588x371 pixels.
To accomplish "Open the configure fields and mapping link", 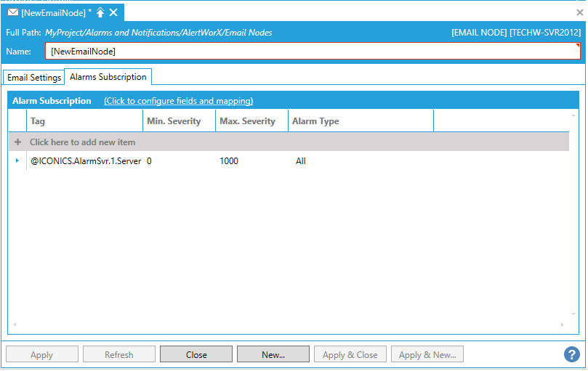I will tap(178, 101).
